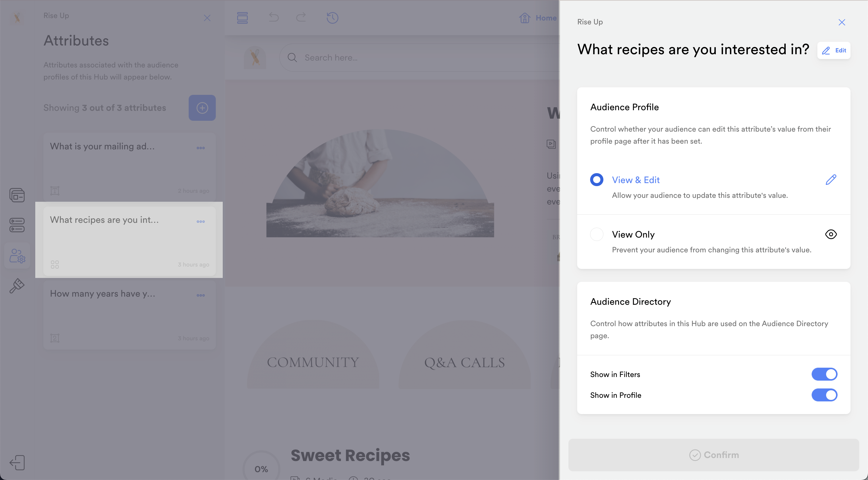Add a new attribute with plus button
This screenshot has width=868, height=480.
pos(202,108)
